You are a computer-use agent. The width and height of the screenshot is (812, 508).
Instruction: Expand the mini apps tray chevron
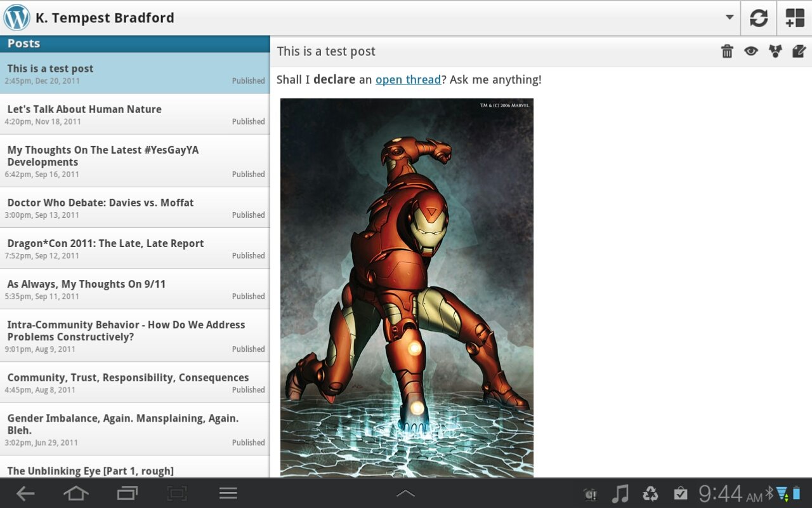(405, 493)
